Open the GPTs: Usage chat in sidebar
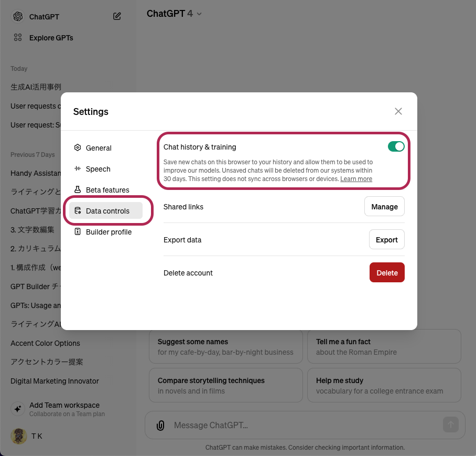The width and height of the screenshot is (476, 456). point(36,305)
